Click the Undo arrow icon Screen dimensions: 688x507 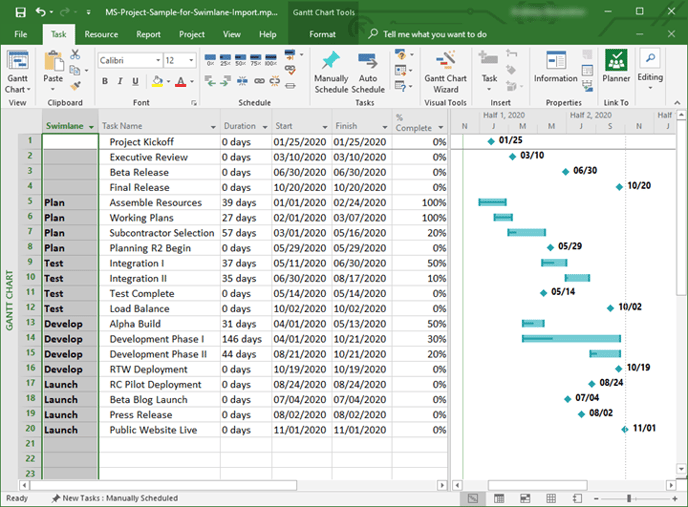pyautogui.click(x=40, y=12)
